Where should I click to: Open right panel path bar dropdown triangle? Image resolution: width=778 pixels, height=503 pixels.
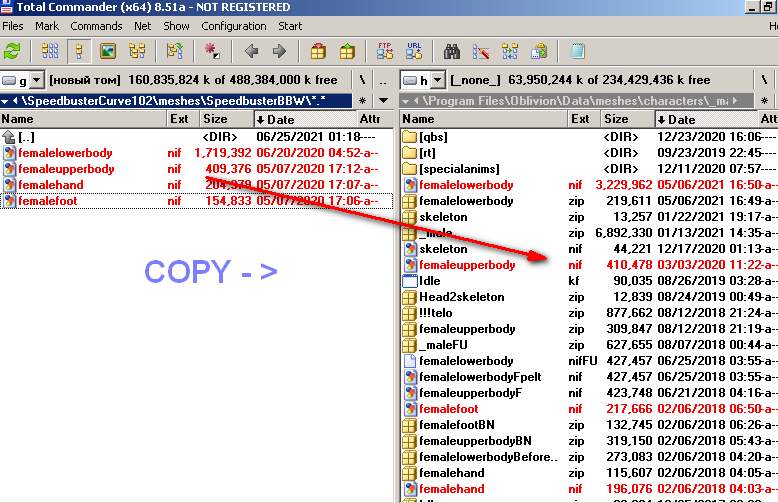[x=405, y=101]
